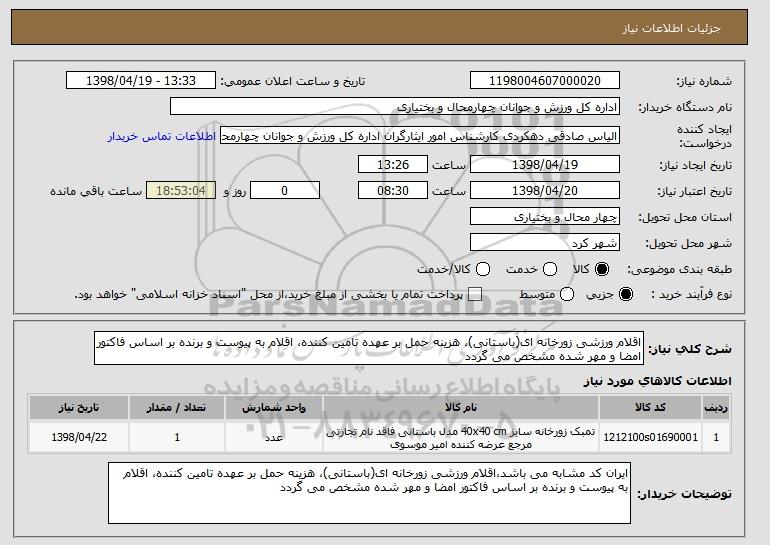This screenshot has height=545, width=770.
Task: Click the نام کالا column header
Action: pos(461,408)
